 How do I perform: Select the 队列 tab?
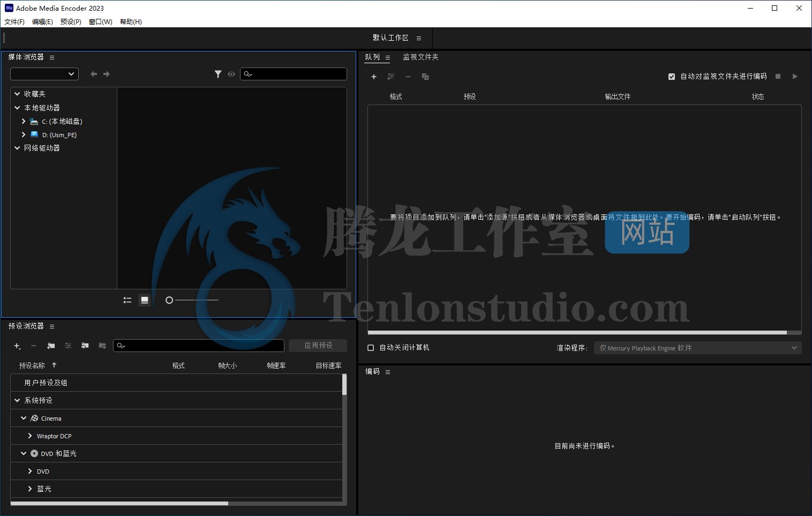tap(372, 57)
